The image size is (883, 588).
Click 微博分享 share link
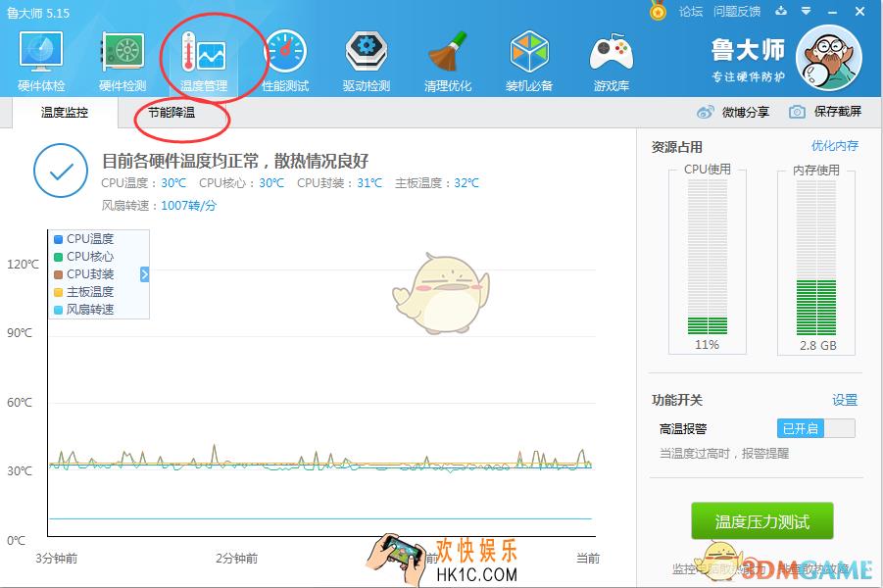point(746,112)
